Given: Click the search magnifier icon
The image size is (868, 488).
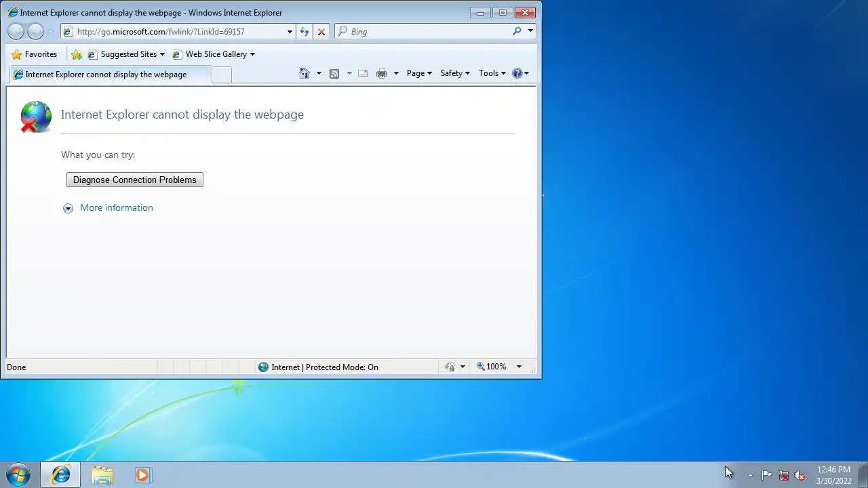Looking at the screenshot, I should click(517, 31).
